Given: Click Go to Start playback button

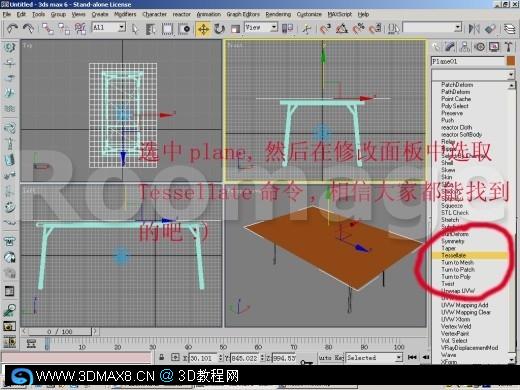Looking at the screenshot, I should tap(412, 357).
